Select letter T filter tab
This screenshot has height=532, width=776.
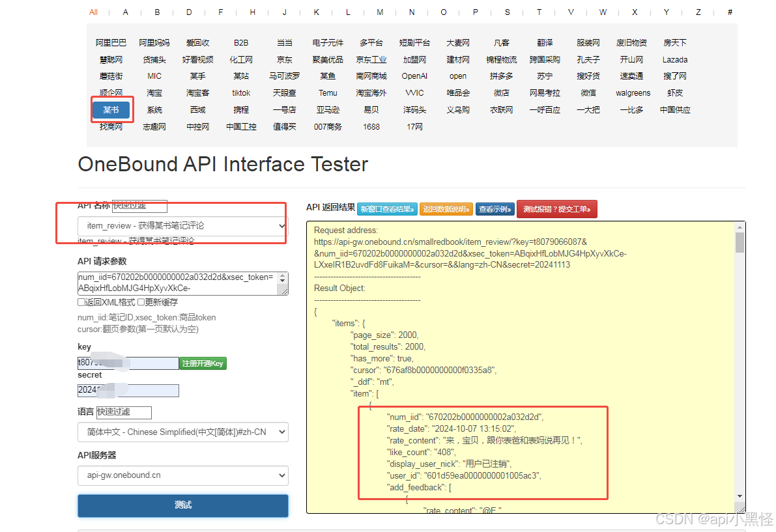pyautogui.click(x=539, y=12)
